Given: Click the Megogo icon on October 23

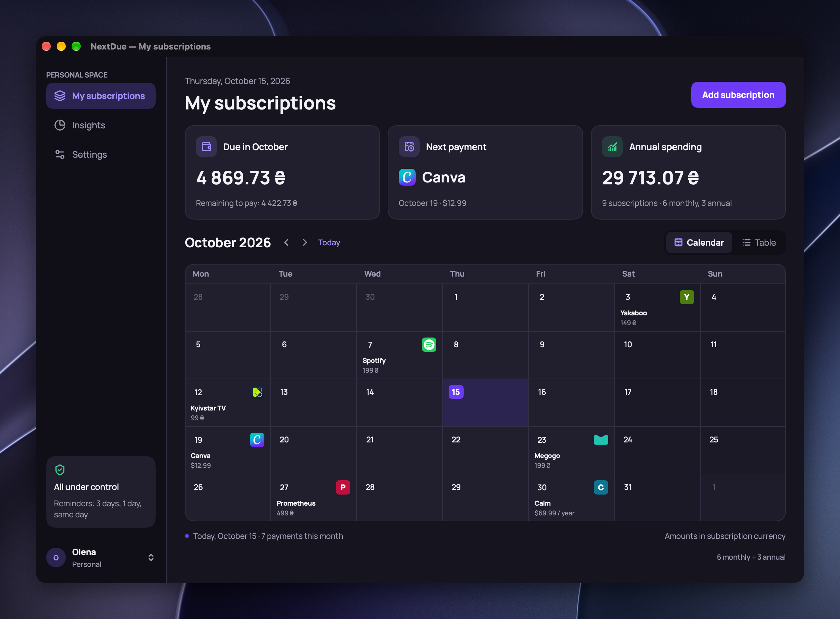Looking at the screenshot, I should point(601,439).
